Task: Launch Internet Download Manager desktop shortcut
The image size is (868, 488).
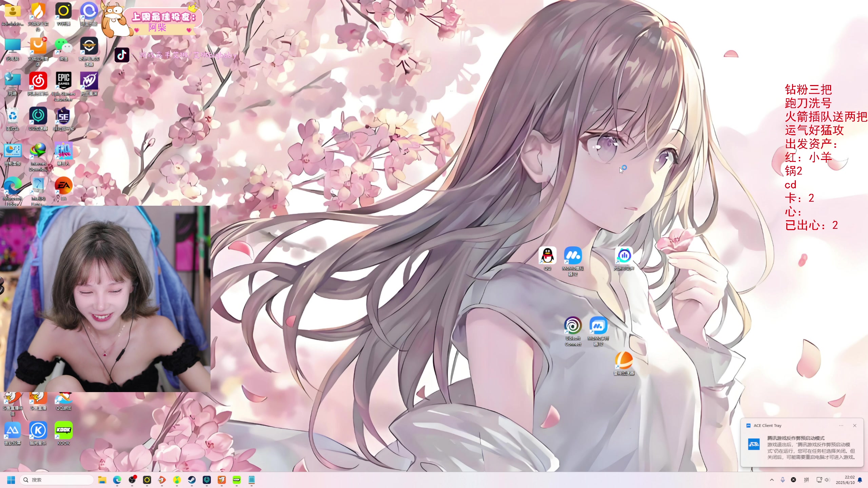Action: [38, 157]
